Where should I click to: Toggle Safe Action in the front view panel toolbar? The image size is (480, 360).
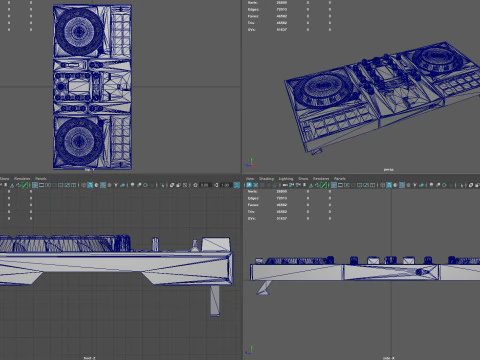pyautogui.click(x=67, y=185)
